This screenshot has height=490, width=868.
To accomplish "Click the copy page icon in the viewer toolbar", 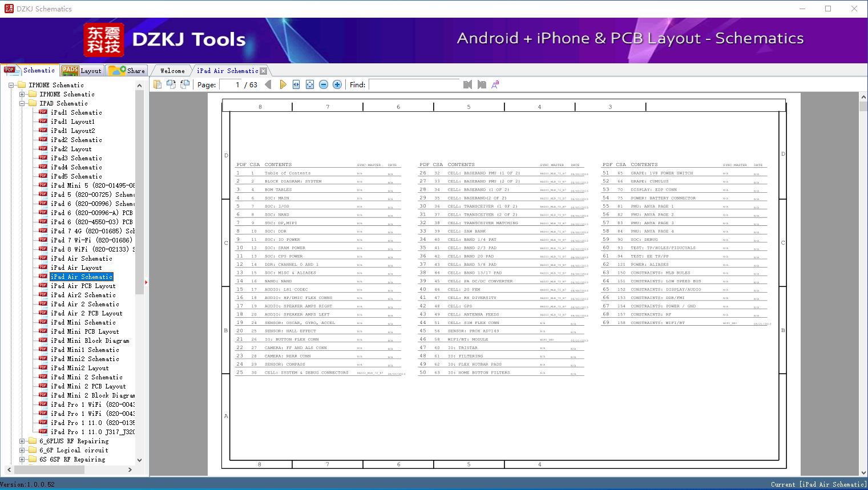I will pyautogui.click(x=158, y=84).
